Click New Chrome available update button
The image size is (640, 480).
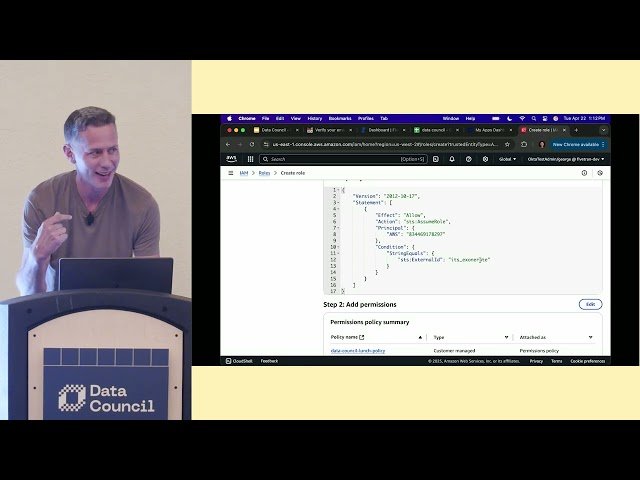tap(577, 144)
